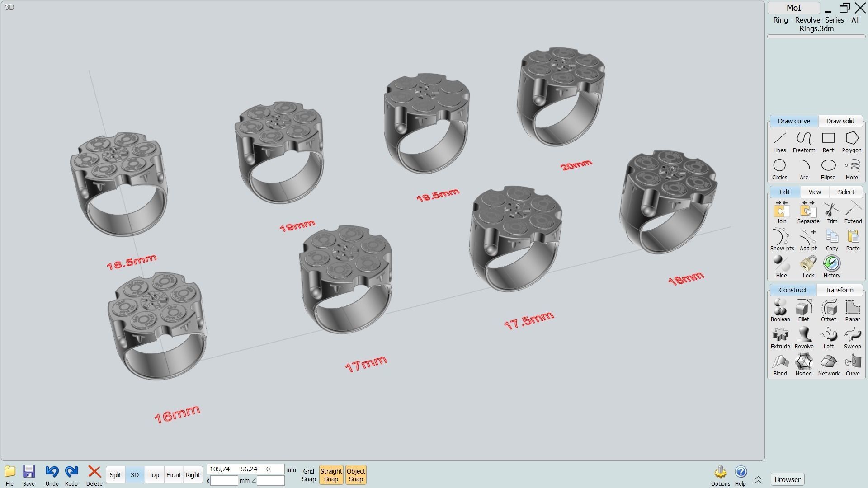The image size is (868, 488).
Task: Select the Sweep tool
Action: 852,338
